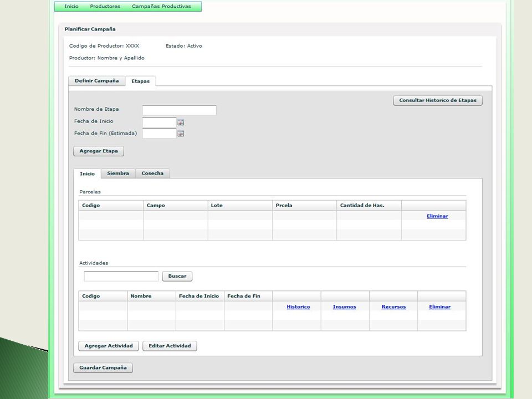This screenshot has width=532, height=399.
Task: Focus the Fecha de Fin (Estimada) field
Action: coord(159,134)
